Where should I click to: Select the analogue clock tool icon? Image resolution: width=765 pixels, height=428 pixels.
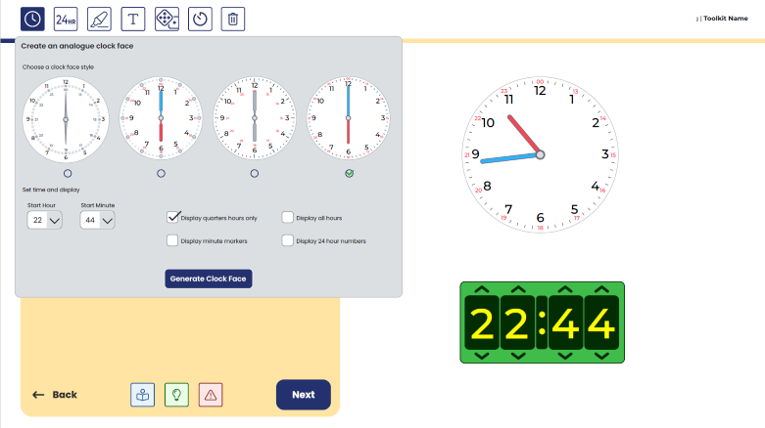[x=33, y=19]
